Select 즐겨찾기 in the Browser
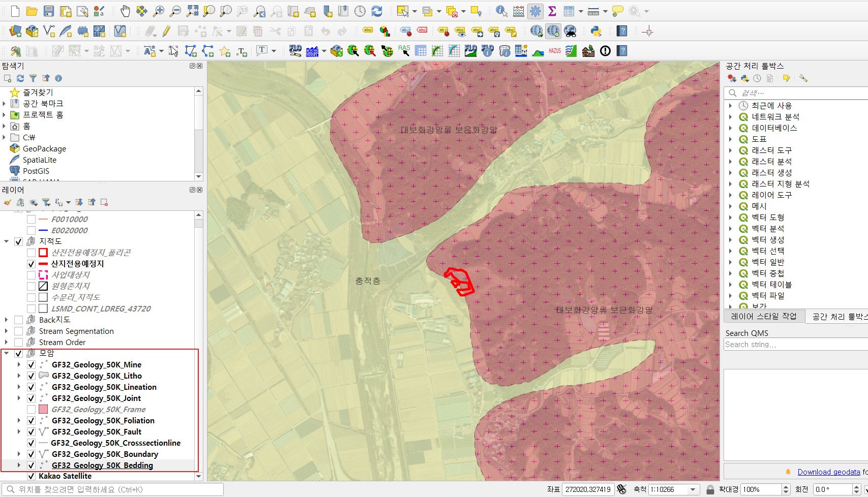Image resolution: width=868 pixels, height=497 pixels. [38, 92]
